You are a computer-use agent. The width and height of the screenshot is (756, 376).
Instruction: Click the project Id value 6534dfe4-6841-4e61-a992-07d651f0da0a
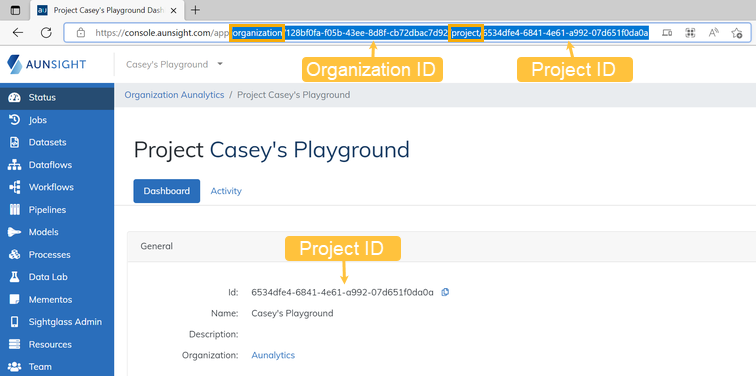coord(342,292)
